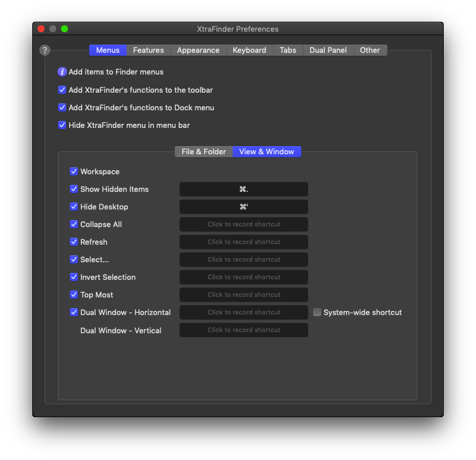Uncheck the Workspace menu item
Viewport: 476px width, 460px height.
coord(74,172)
